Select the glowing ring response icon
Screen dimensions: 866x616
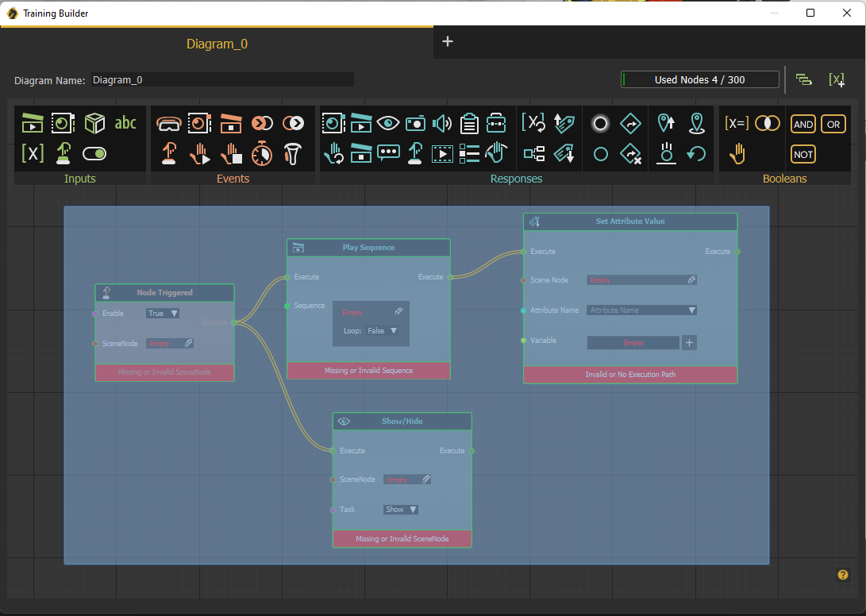point(600,123)
